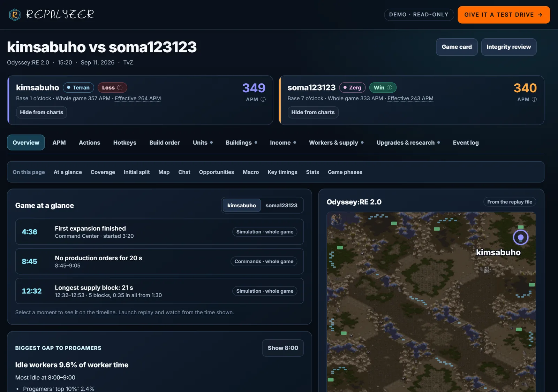Select the 4:36 First expansion finished moment
The image size is (558, 392).
[159, 232]
